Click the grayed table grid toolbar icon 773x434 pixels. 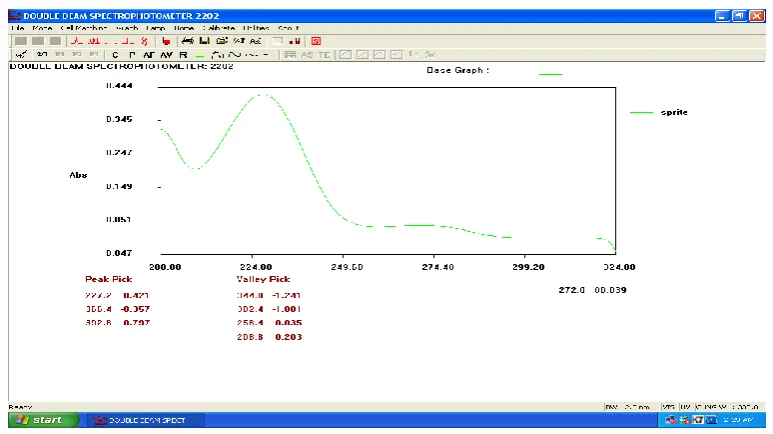290,55
